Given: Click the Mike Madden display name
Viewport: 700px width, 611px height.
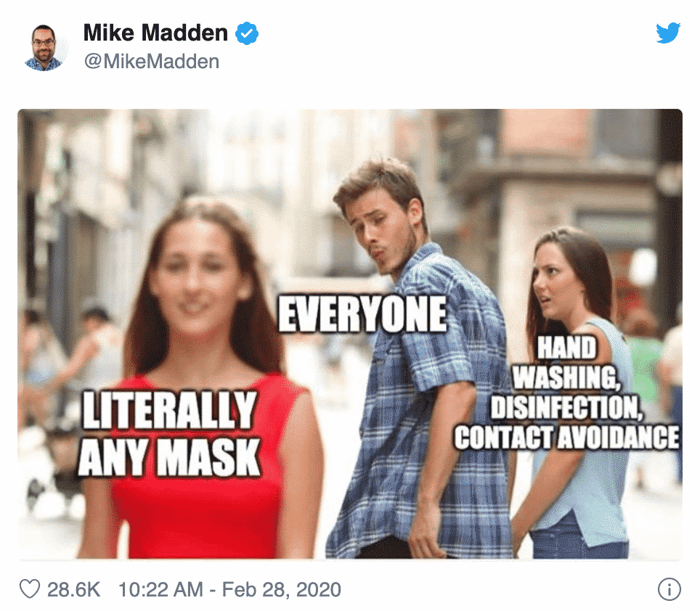Looking at the screenshot, I should coord(156,33).
